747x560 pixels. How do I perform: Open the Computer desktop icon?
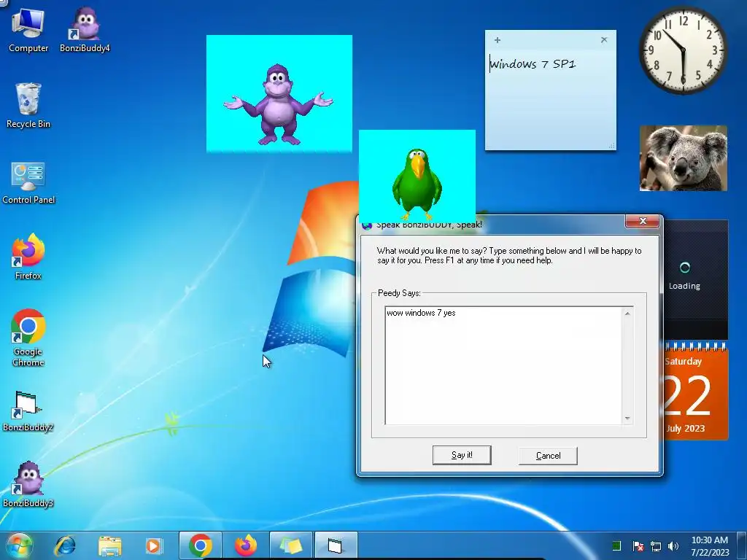[x=28, y=29]
